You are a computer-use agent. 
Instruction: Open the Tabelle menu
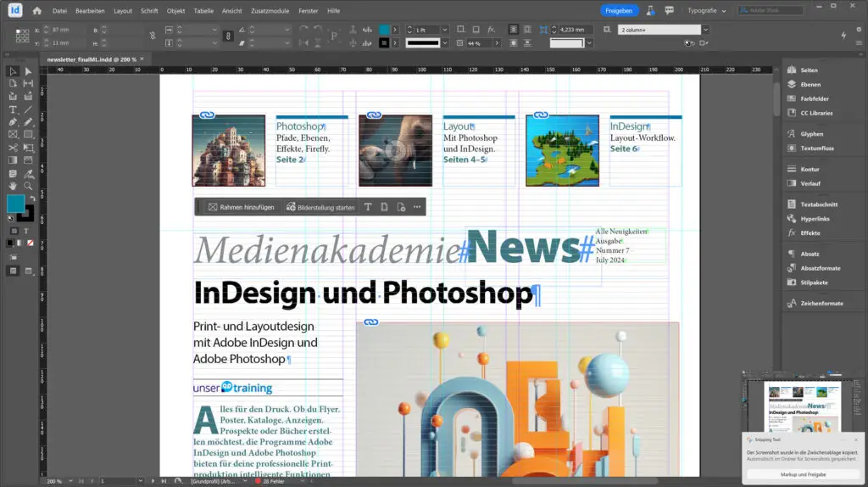point(203,10)
